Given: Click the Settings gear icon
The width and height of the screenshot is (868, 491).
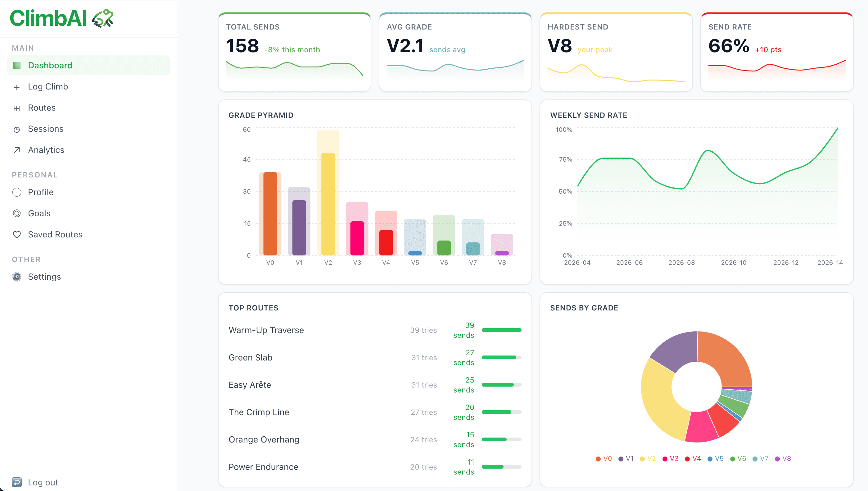Looking at the screenshot, I should [17, 277].
